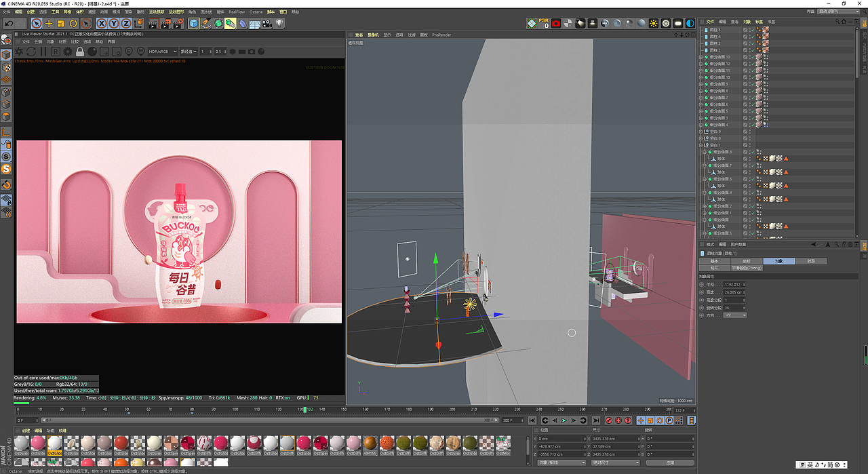868x474 pixels.
Task: Click the Live Viewer restart render icon
Action: coord(31,52)
